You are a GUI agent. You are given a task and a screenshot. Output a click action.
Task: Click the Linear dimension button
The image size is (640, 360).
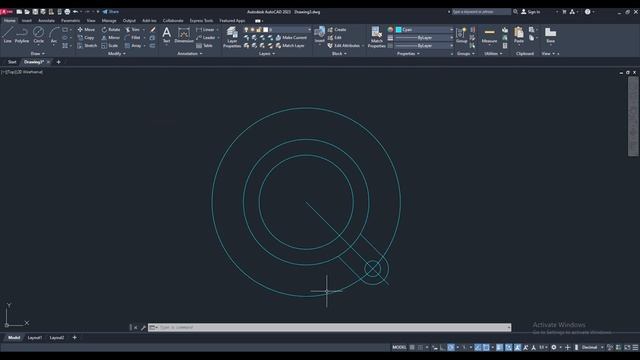[x=205, y=30]
